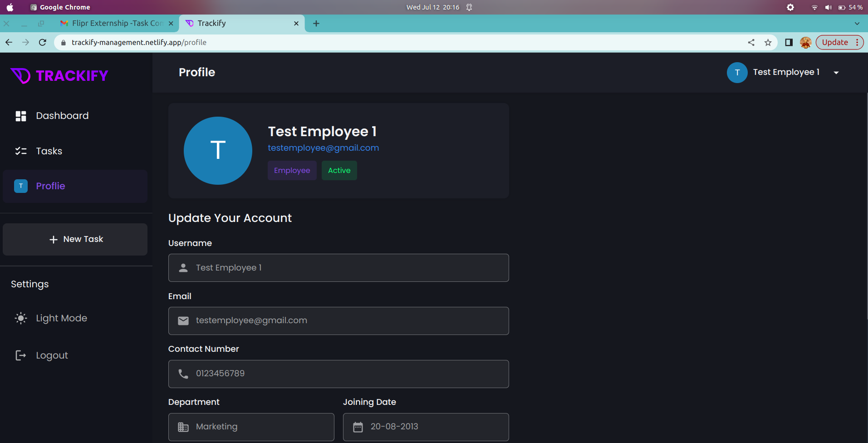868x443 pixels.
Task: Click the Tasks checklist icon
Action: pos(21,151)
